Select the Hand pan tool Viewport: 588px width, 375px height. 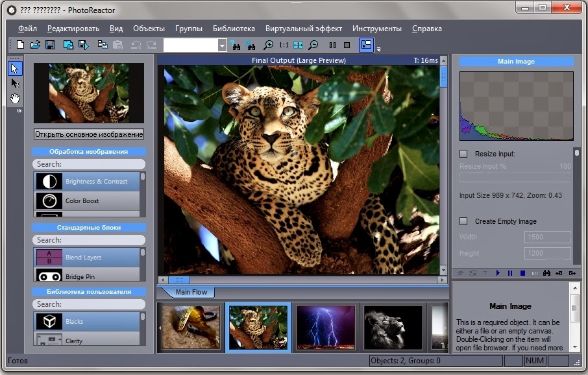[x=15, y=99]
